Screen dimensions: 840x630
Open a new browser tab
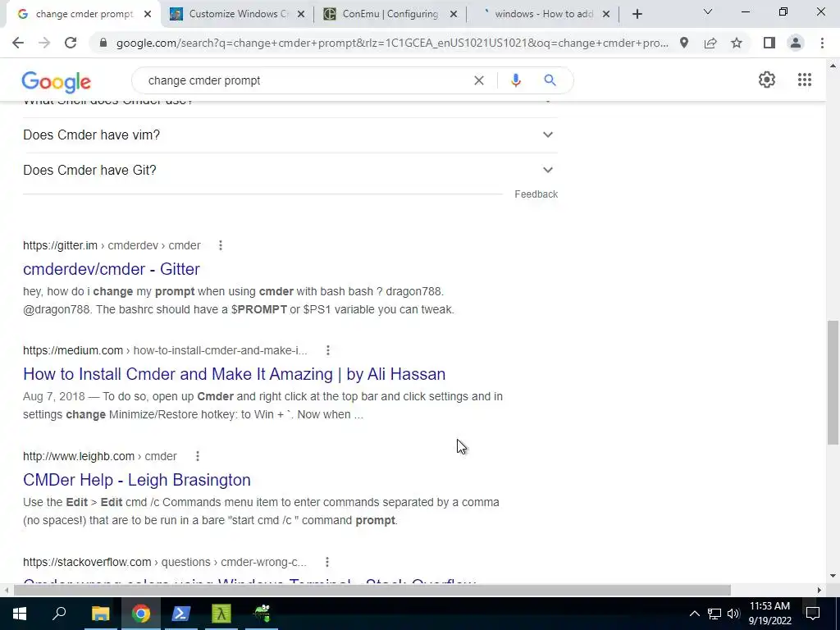637,14
